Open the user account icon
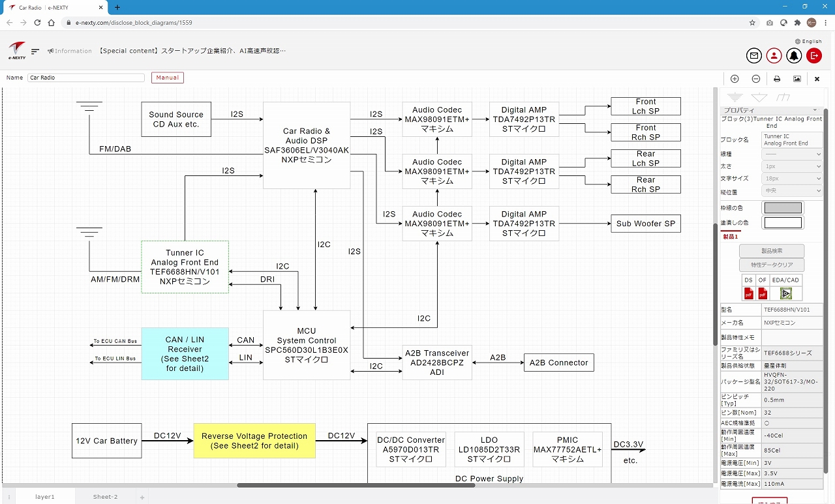Screen dimensions: 835x504 pyautogui.click(x=774, y=55)
